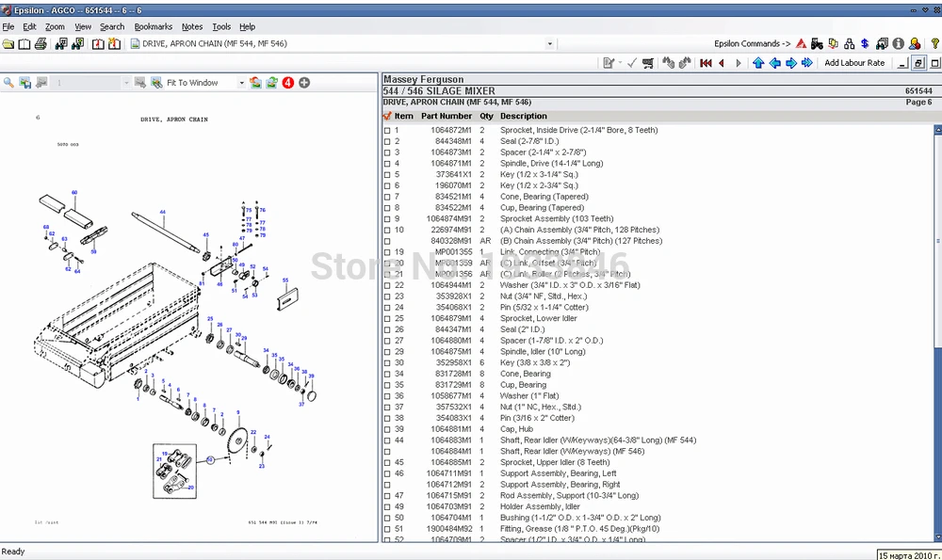Open the Search menu
Image resolution: width=942 pixels, height=560 pixels.
(x=112, y=26)
